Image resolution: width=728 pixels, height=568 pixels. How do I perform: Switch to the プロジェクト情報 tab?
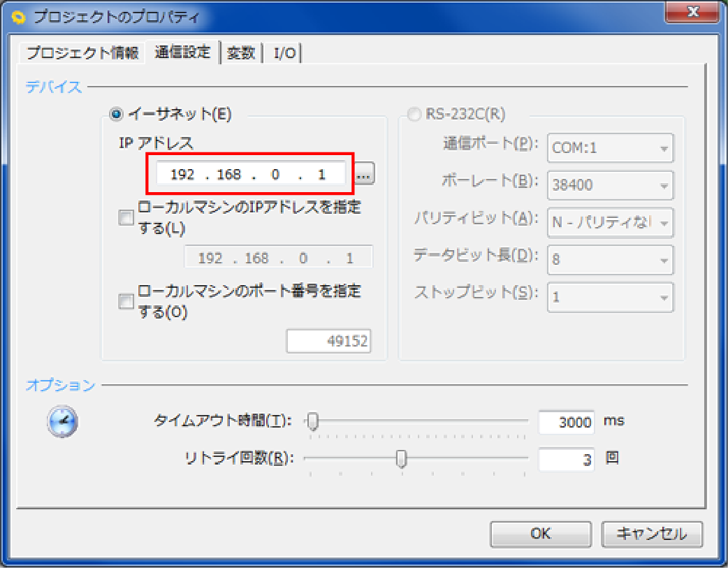(82, 53)
